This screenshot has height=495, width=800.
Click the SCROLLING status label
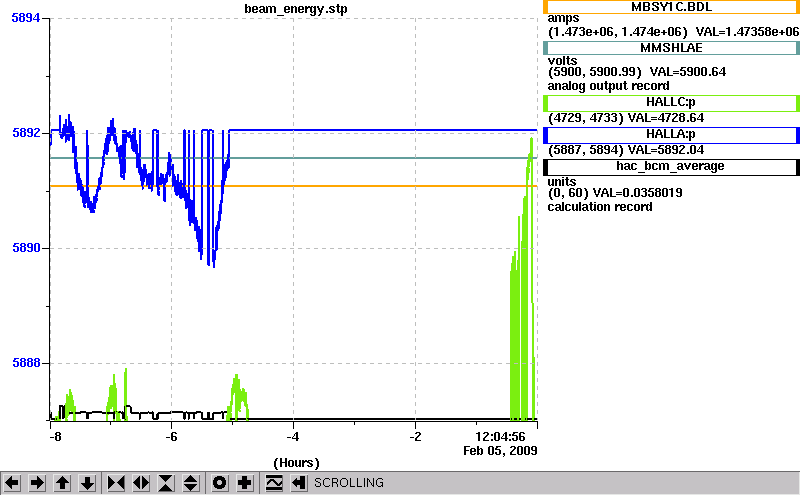coord(349,483)
